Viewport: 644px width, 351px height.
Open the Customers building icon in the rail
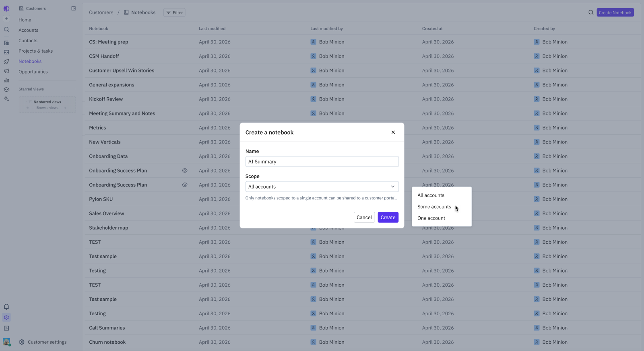click(x=6, y=43)
